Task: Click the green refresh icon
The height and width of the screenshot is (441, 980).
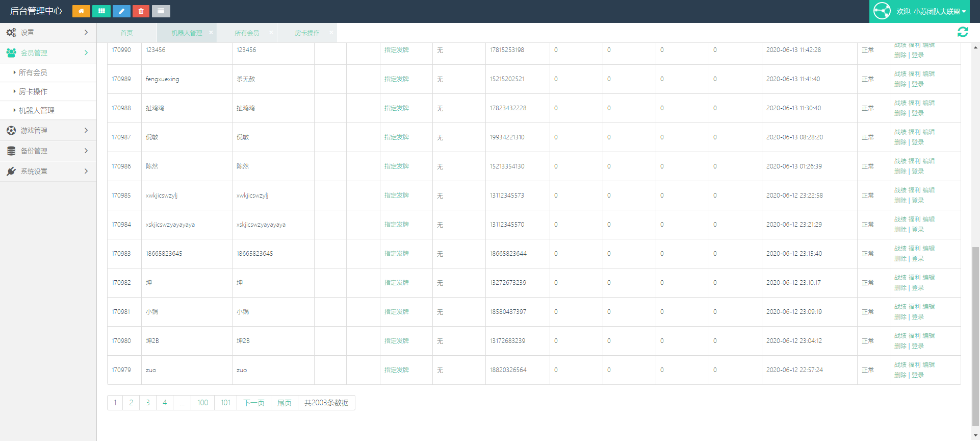Action: (x=963, y=32)
